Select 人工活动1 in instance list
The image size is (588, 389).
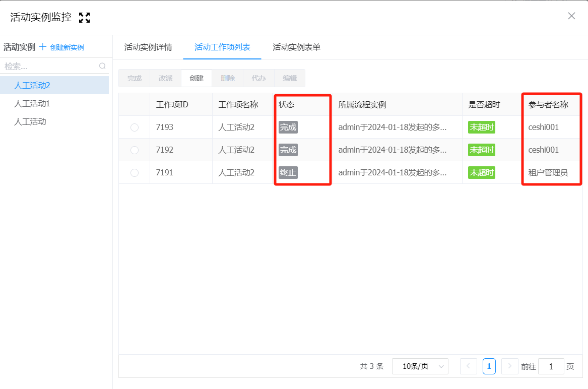[x=32, y=104]
